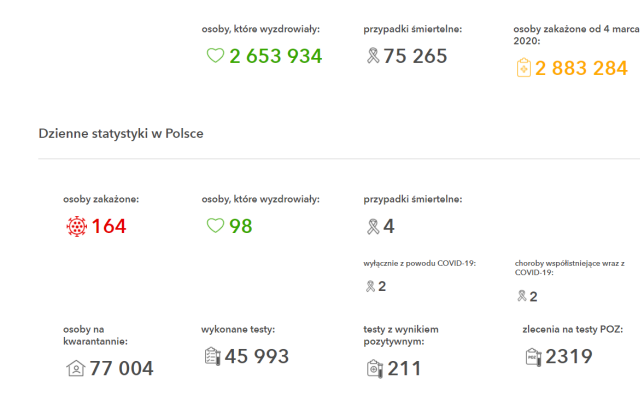
Task: Click the red virus icon next to 164
Action: pos(77,226)
